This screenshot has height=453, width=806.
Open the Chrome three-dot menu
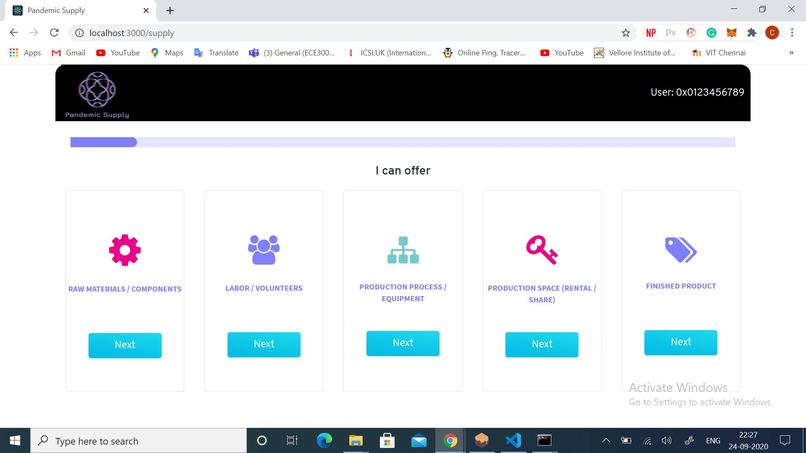tap(792, 33)
